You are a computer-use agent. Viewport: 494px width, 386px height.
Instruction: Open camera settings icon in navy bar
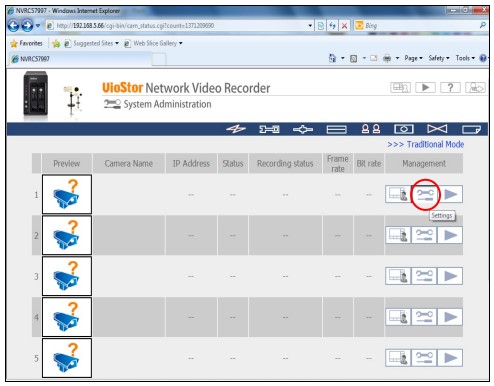tap(404, 129)
